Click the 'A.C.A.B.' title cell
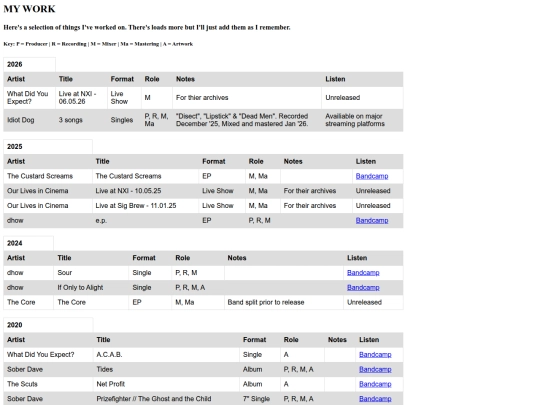 tap(166, 354)
